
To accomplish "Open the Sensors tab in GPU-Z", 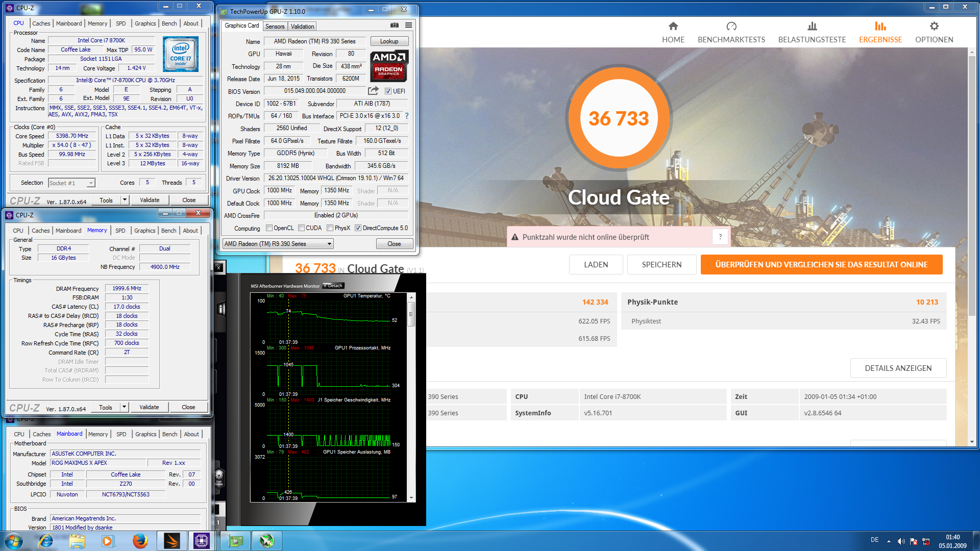I will pyautogui.click(x=275, y=27).
